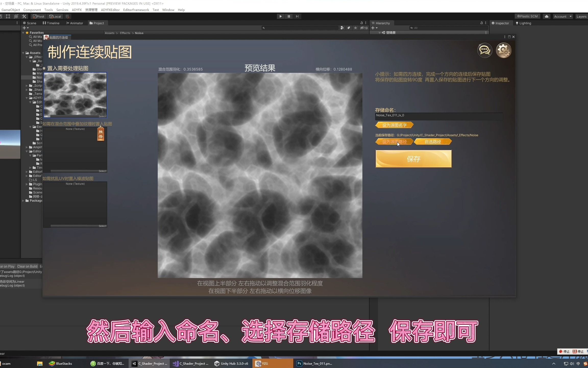Click the Noise_Tex_011 name input field
The width and height of the screenshot is (588, 368).
point(439,116)
